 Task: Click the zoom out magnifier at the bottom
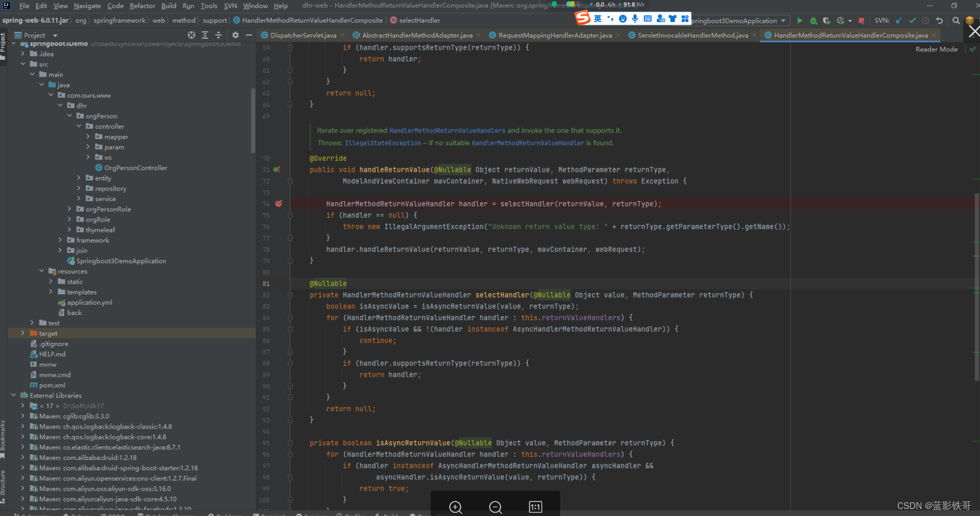click(x=495, y=507)
